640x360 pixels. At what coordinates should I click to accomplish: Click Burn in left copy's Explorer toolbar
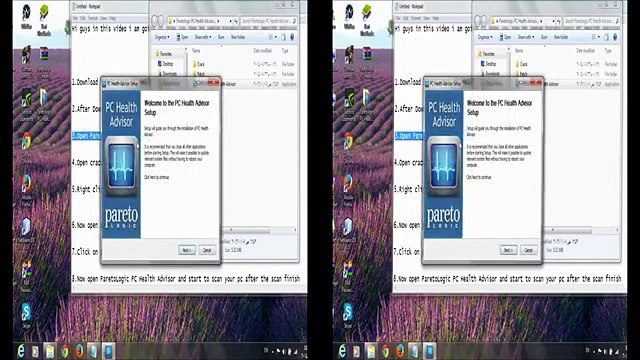[x=221, y=37]
